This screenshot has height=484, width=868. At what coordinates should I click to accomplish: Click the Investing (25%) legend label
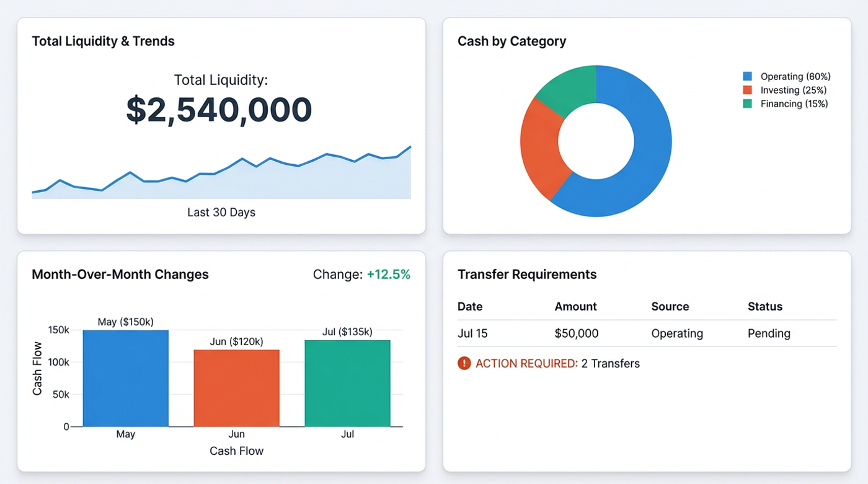[794, 90]
